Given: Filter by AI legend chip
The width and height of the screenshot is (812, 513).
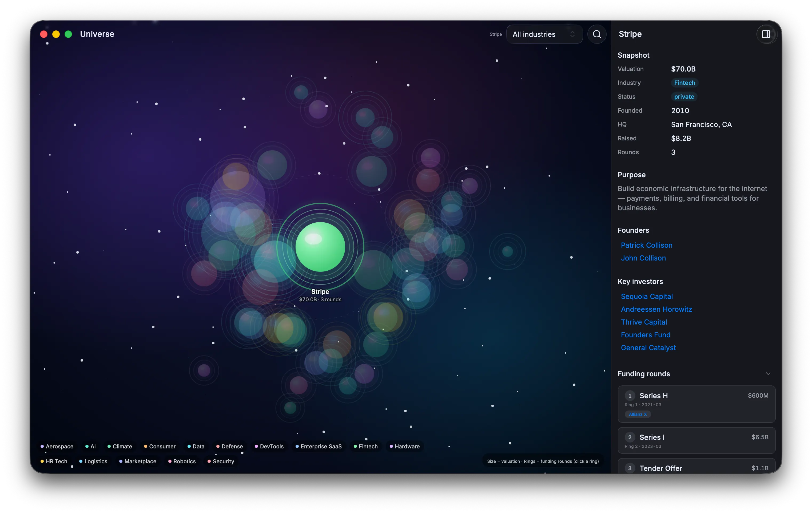Looking at the screenshot, I should [91, 447].
